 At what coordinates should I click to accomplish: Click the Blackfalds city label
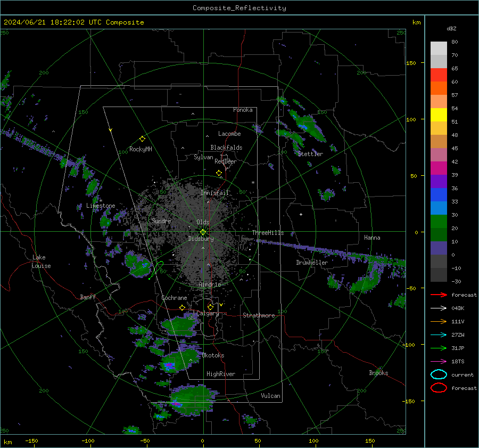[226, 148]
